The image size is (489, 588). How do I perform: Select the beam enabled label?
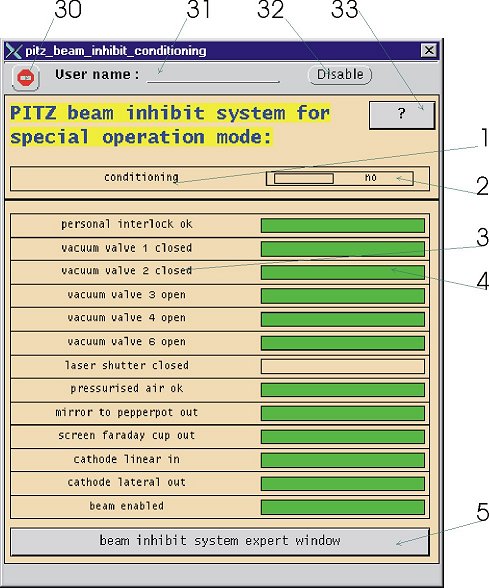click(127, 506)
